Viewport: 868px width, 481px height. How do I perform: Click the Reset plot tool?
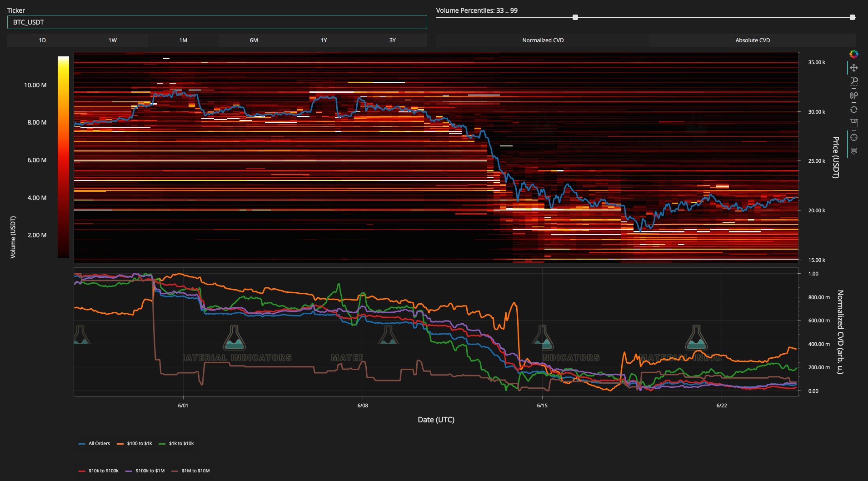854,109
